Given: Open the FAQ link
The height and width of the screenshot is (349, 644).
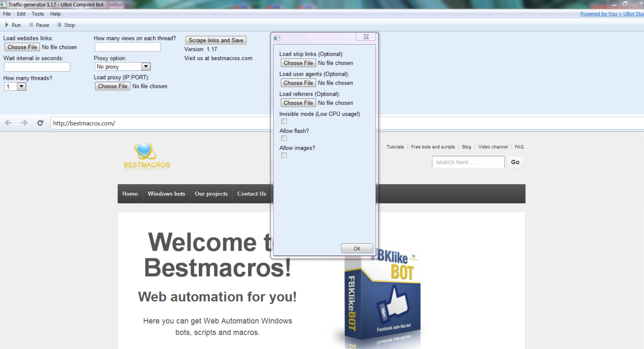Looking at the screenshot, I should pyautogui.click(x=519, y=147).
